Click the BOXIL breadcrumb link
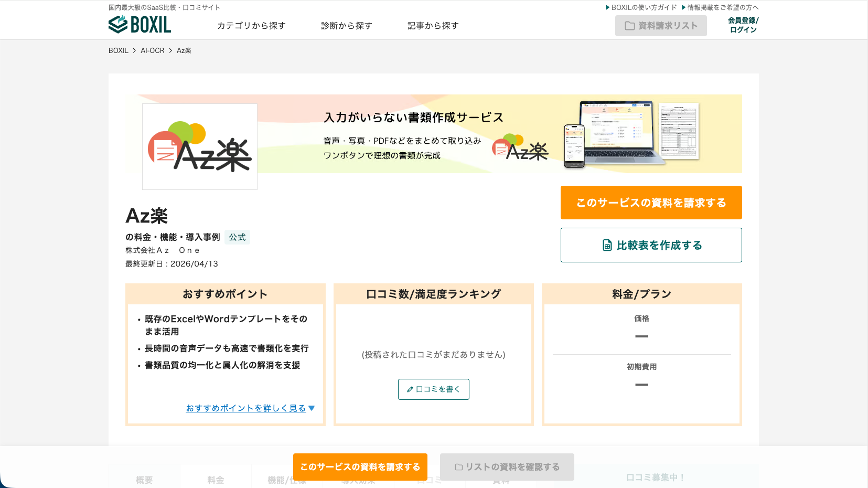The height and width of the screenshot is (488, 868). click(117, 50)
